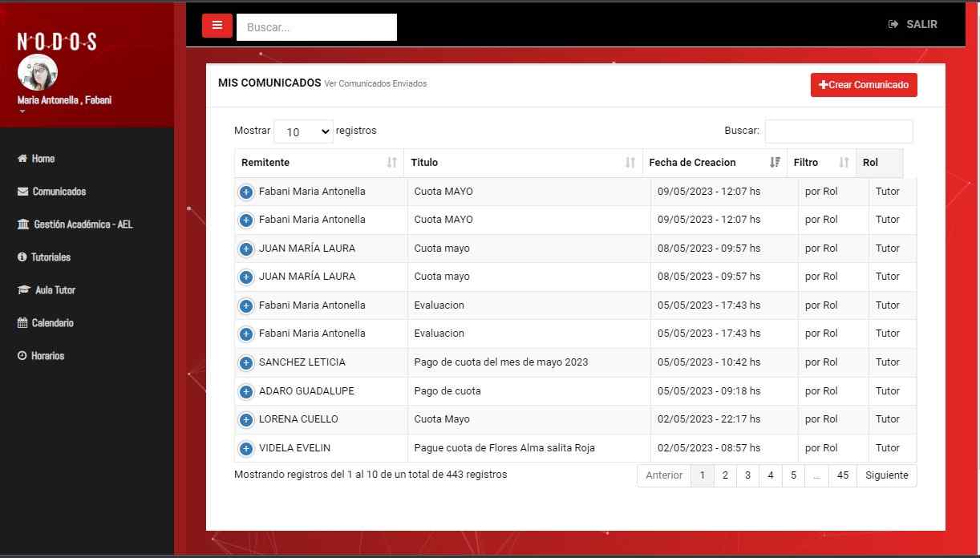Open Home in the sidebar
980x558 pixels.
click(x=43, y=159)
